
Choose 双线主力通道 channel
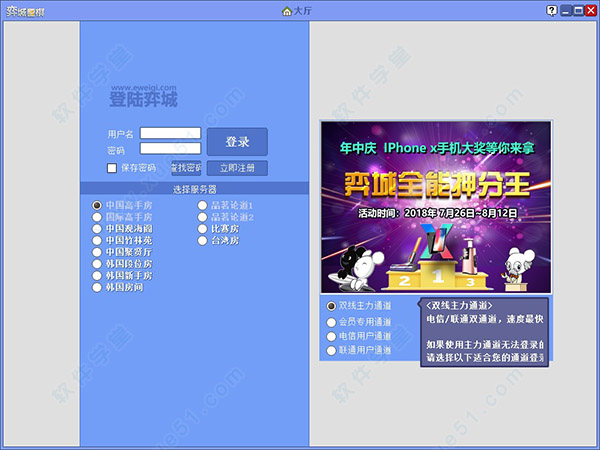click(331, 306)
